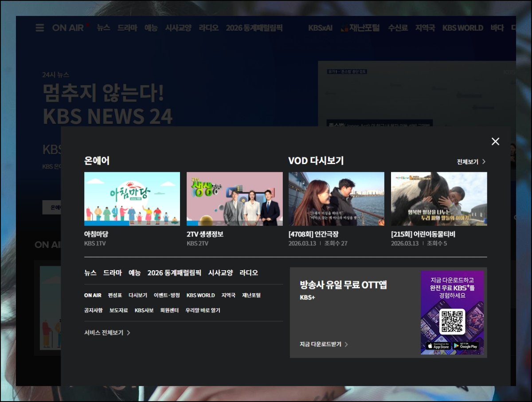Click the 방송사 유일 무료 OTT앱 heading
532x402 pixels.
pyautogui.click(x=343, y=285)
